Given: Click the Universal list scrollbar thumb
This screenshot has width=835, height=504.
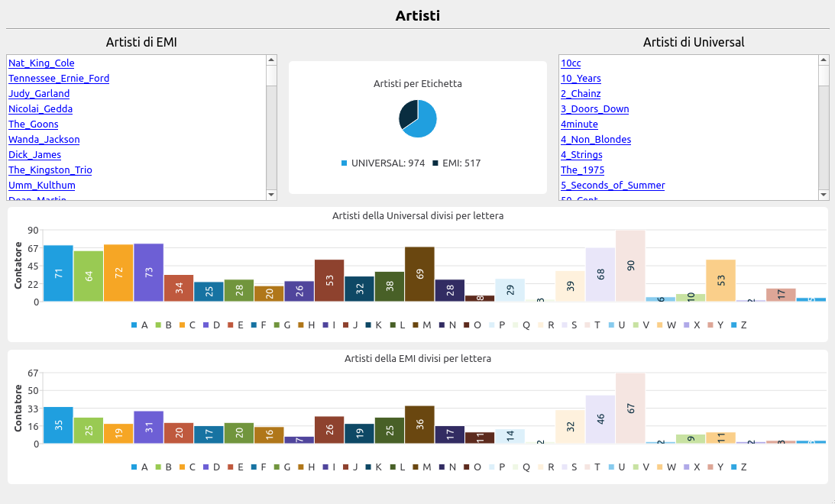Looking at the screenshot, I should [x=824, y=76].
